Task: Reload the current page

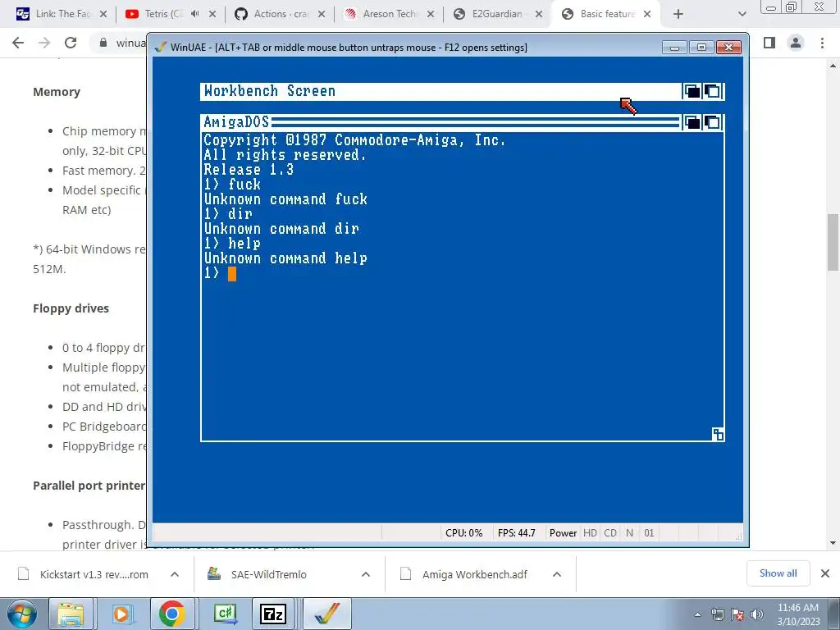Action: (71, 43)
